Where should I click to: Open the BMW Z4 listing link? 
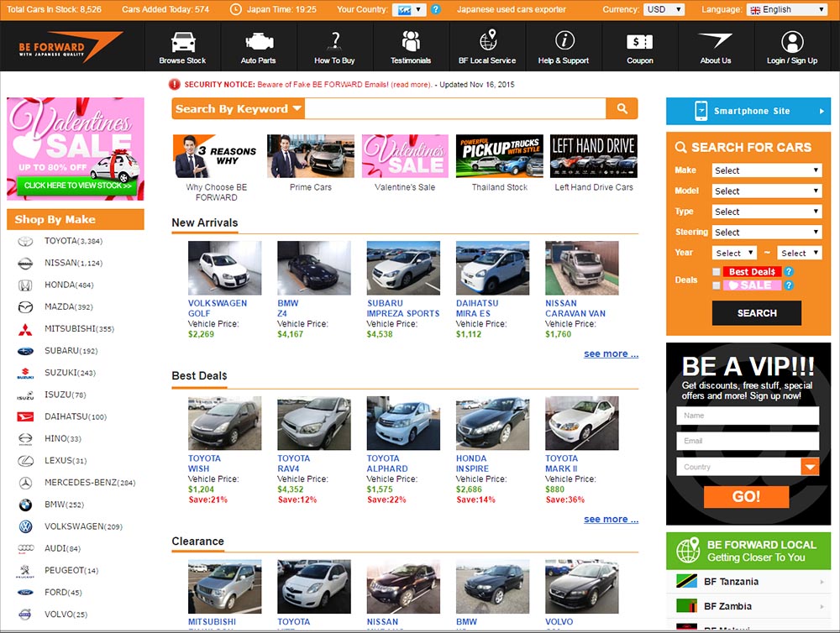pyautogui.click(x=287, y=308)
